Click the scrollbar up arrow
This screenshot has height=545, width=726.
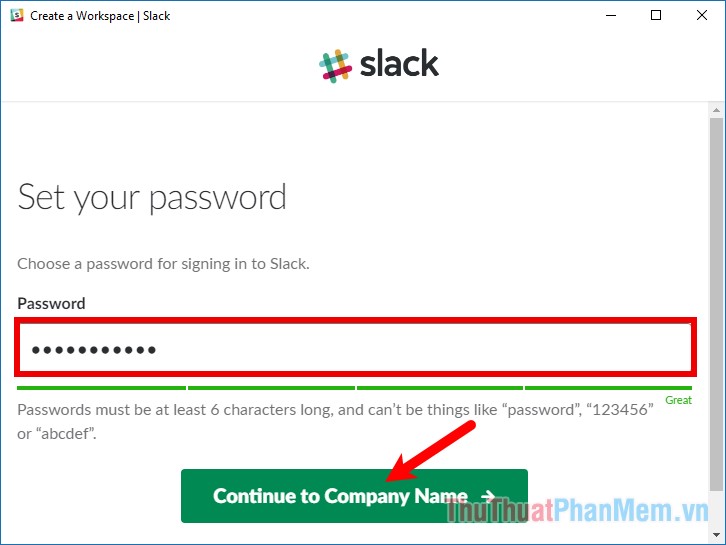click(x=716, y=110)
